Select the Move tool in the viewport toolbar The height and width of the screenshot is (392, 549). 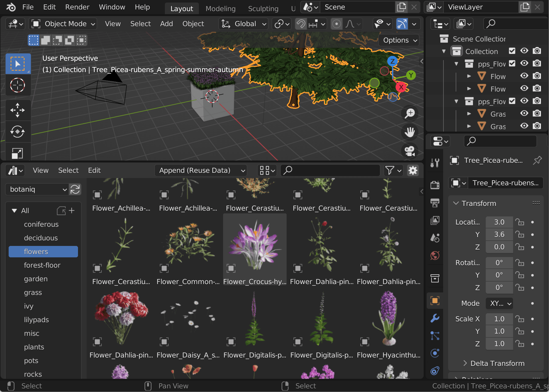tap(18, 110)
